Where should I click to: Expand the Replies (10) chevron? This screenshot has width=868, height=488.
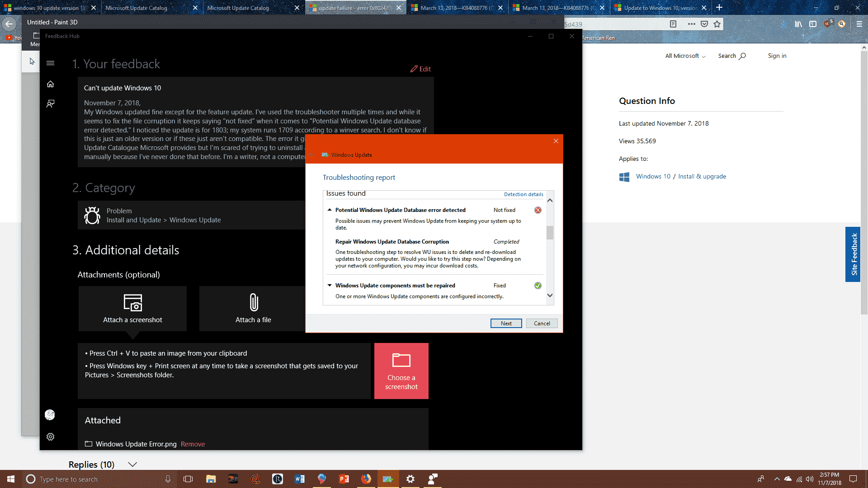click(132, 465)
